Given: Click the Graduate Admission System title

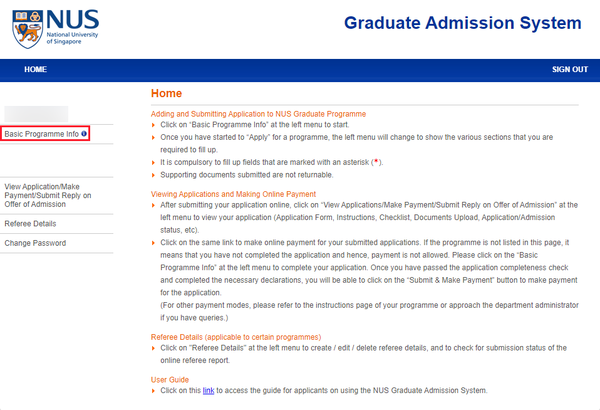Looking at the screenshot, I should tap(461, 23).
